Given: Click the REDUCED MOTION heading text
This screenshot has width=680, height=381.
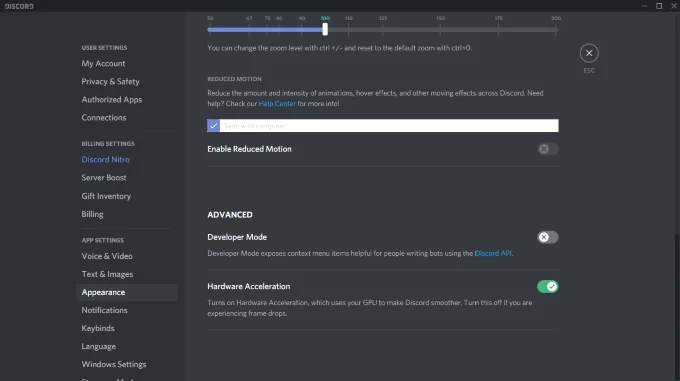Looking at the screenshot, I should pyautogui.click(x=234, y=79).
